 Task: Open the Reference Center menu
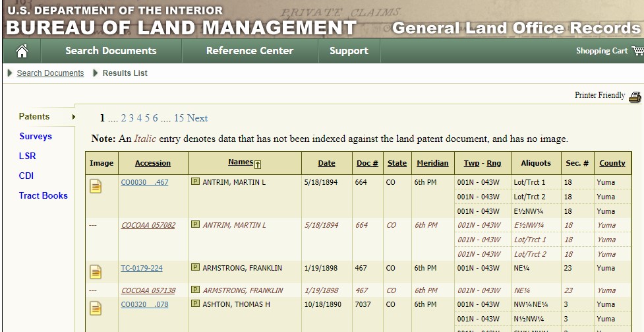(x=250, y=51)
